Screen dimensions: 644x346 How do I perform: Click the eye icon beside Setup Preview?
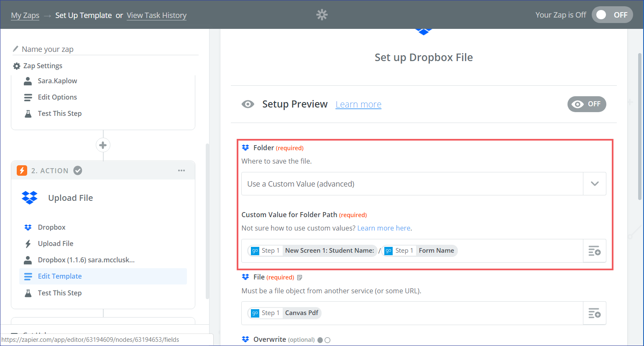coord(248,104)
